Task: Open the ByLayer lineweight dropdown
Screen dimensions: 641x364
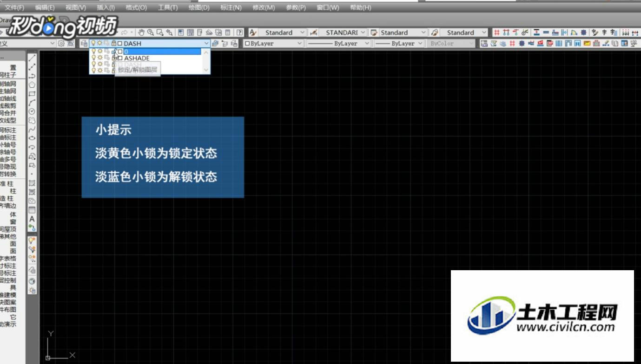Action: (x=420, y=43)
